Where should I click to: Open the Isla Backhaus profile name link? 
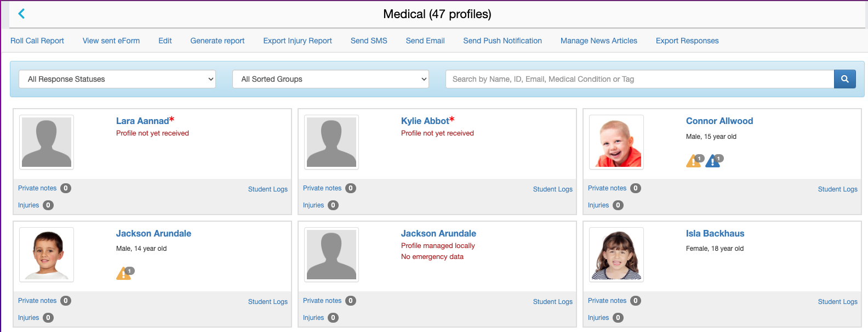point(715,233)
